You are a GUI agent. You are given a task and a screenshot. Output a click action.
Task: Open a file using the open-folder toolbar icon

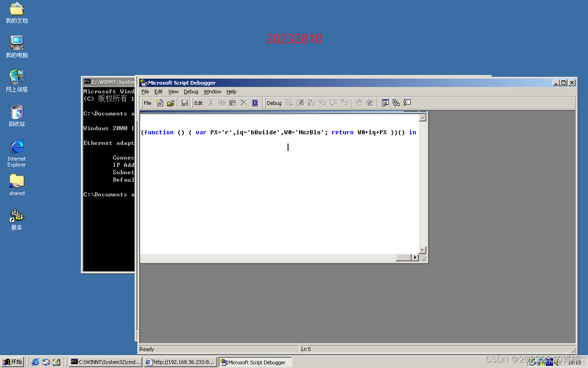click(x=170, y=103)
